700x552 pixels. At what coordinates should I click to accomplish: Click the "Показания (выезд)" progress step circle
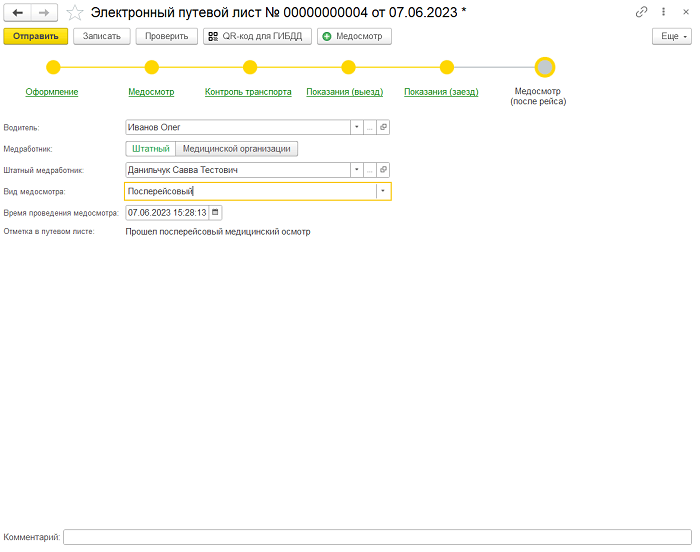click(348, 68)
